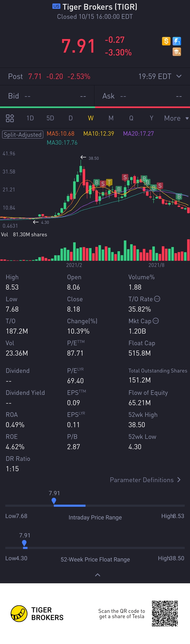
Task: Tap the Change(%) value 10.39%
Action: (78, 331)
